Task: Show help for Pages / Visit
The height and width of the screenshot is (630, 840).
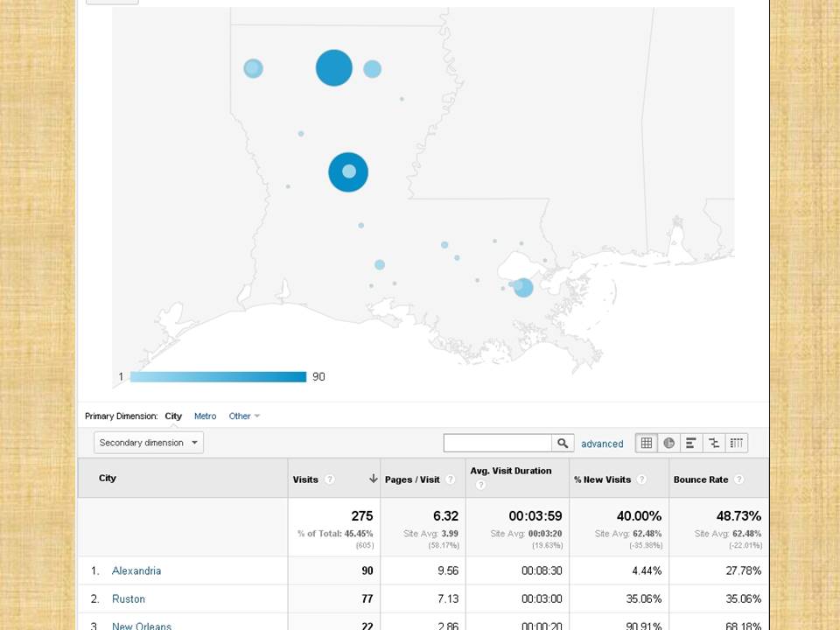Action: pyautogui.click(x=451, y=479)
